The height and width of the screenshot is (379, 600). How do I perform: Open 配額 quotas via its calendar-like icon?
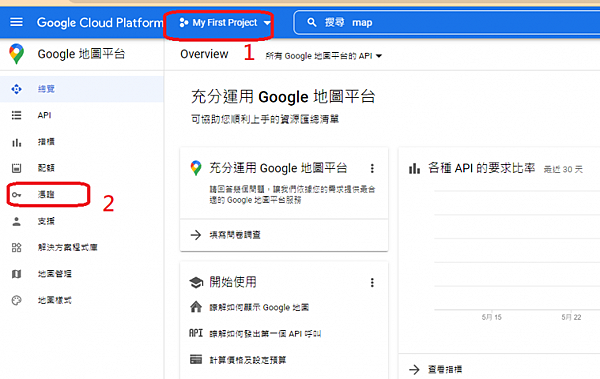(16, 168)
